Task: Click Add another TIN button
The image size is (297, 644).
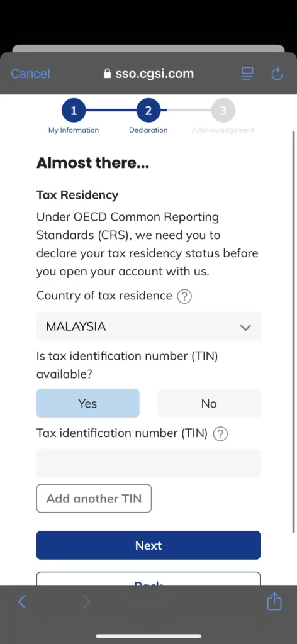Action: (94, 499)
